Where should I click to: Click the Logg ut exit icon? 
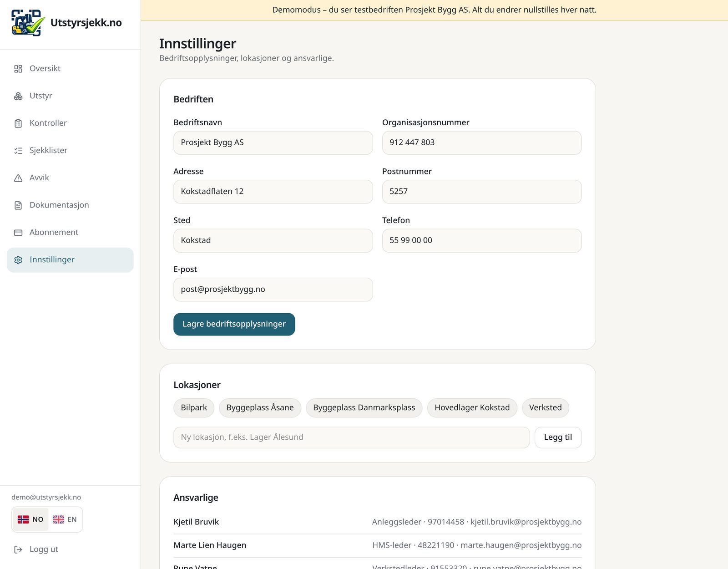pos(18,549)
